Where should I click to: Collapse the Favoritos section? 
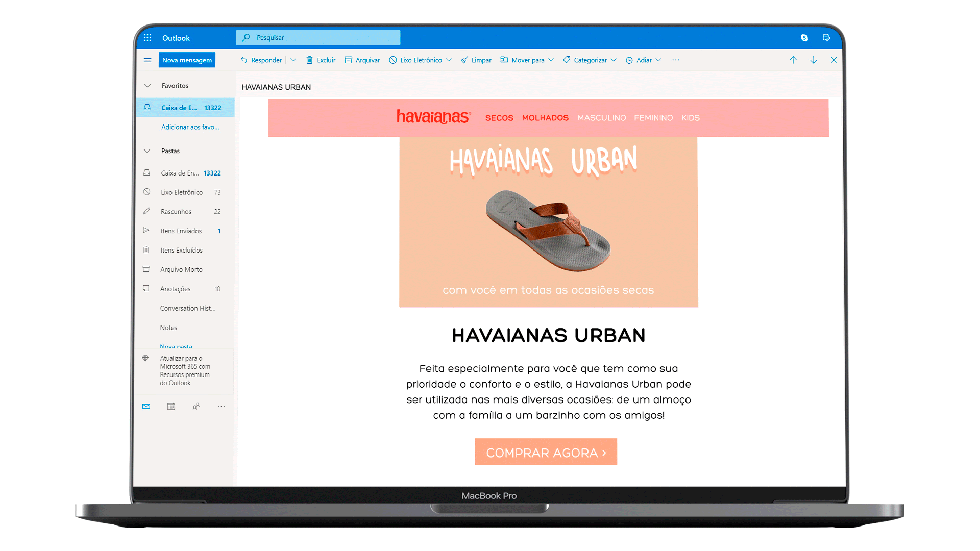coord(148,86)
